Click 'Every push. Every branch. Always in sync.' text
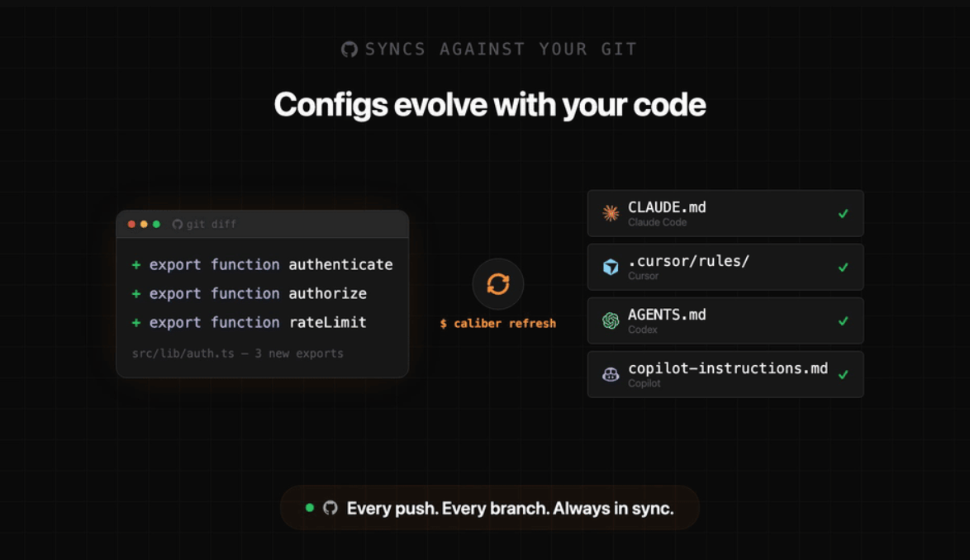 511,508
